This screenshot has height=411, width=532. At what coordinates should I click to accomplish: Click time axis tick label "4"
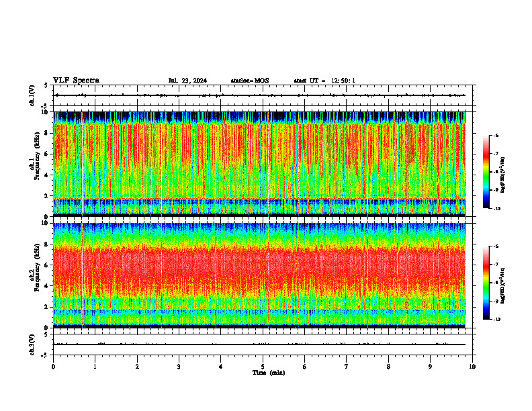[x=221, y=367]
